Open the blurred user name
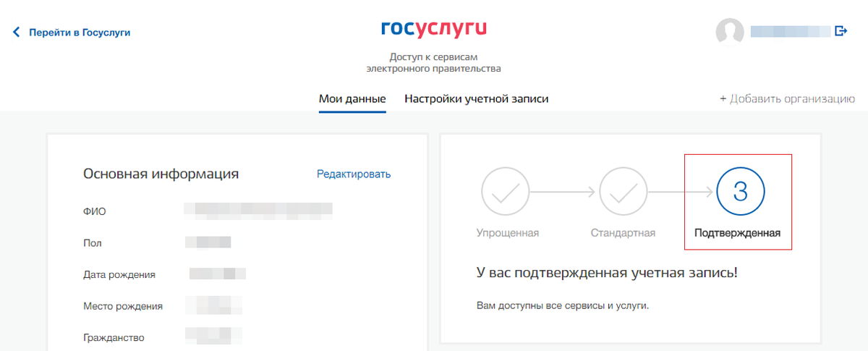 click(791, 31)
